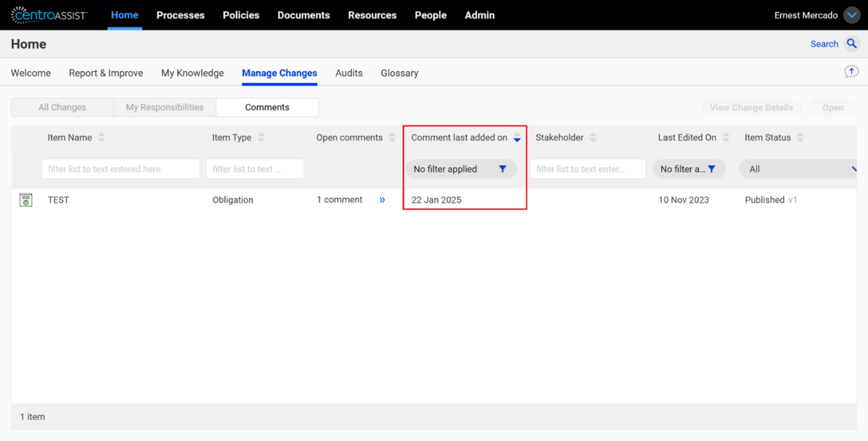Open the Last Edited On date filter
This screenshot has width=868, height=441.
coord(689,169)
